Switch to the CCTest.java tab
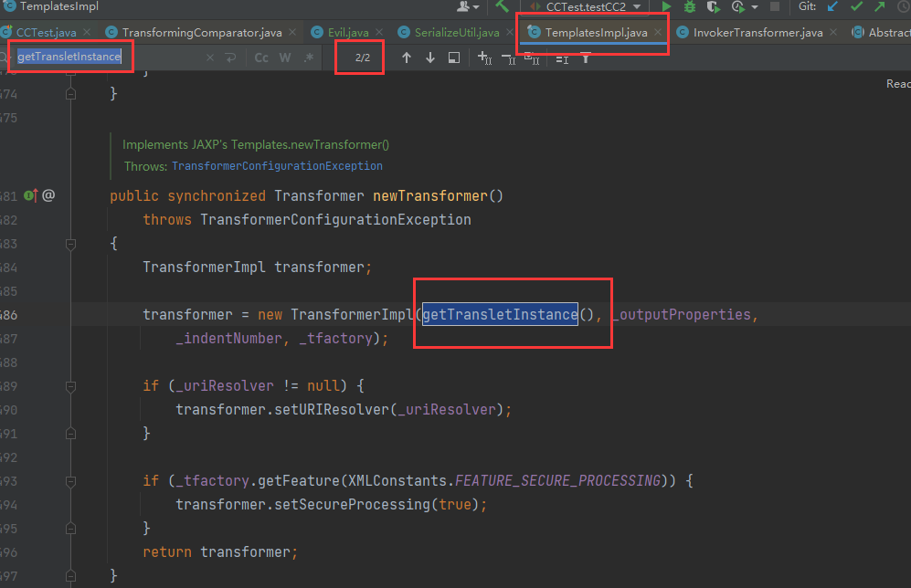 coord(46,33)
